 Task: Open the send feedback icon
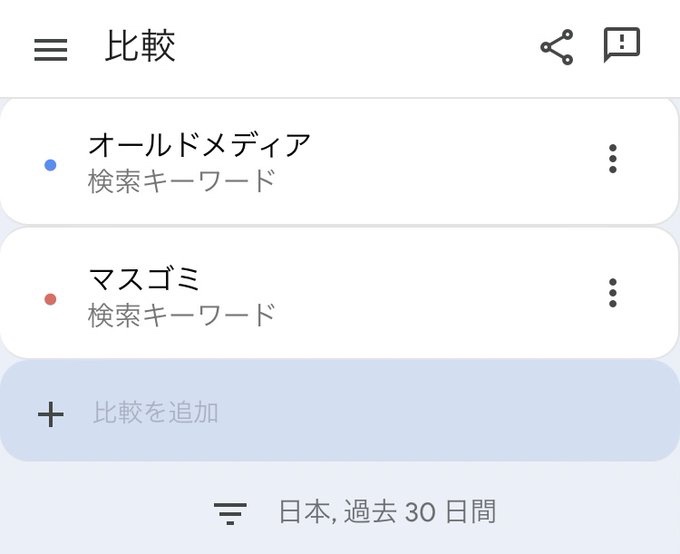point(621,45)
